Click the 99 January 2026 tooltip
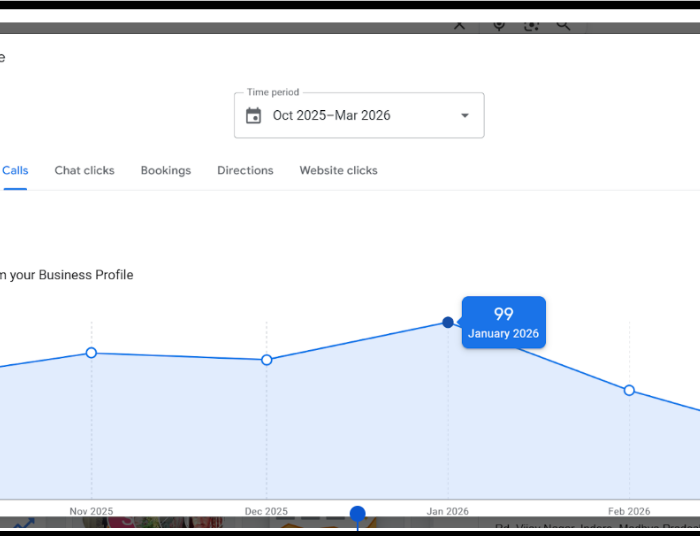700x536 pixels. click(x=504, y=322)
